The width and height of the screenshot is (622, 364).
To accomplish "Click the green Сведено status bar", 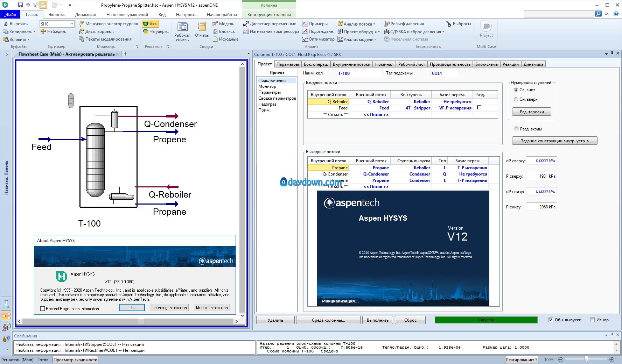I will (x=486, y=320).
